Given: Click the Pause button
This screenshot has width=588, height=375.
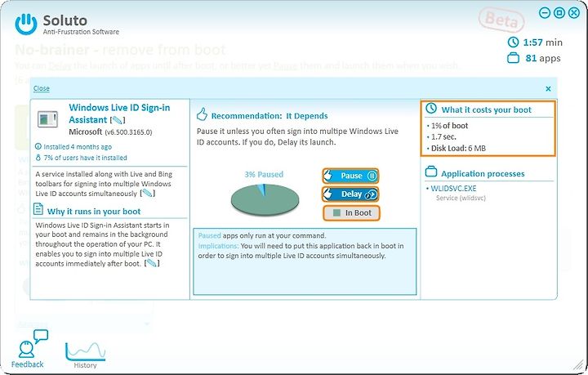Looking at the screenshot, I should coord(350,176).
